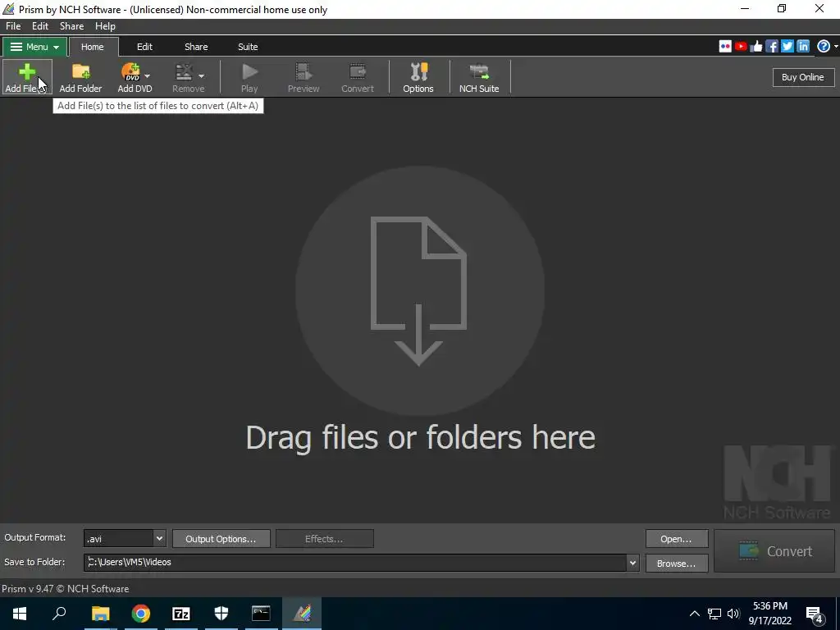The height and width of the screenshot is (630, 840).
Task: Click the volume speaker tray icon
Action: [x=733, y=614]
